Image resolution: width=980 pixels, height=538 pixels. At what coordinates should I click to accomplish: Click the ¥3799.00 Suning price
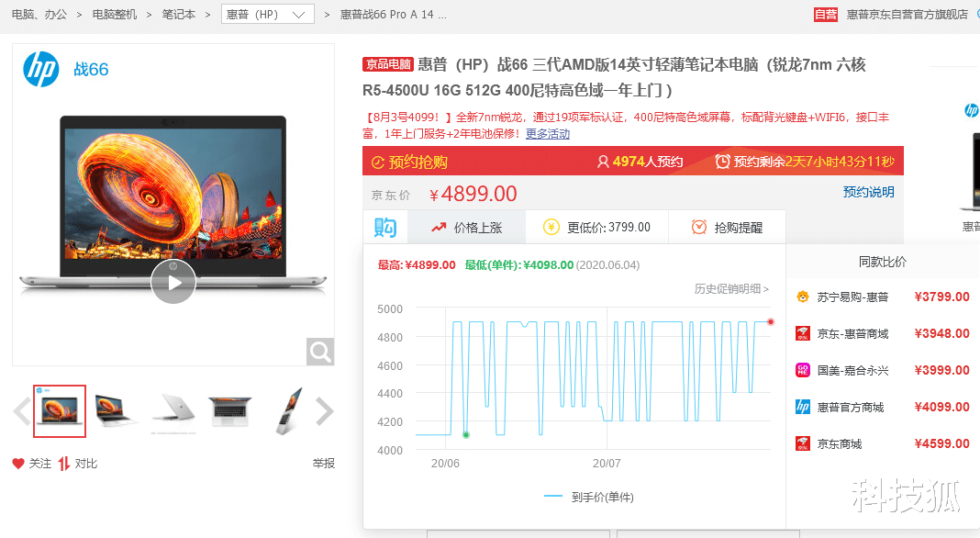(x=941, y=297)
